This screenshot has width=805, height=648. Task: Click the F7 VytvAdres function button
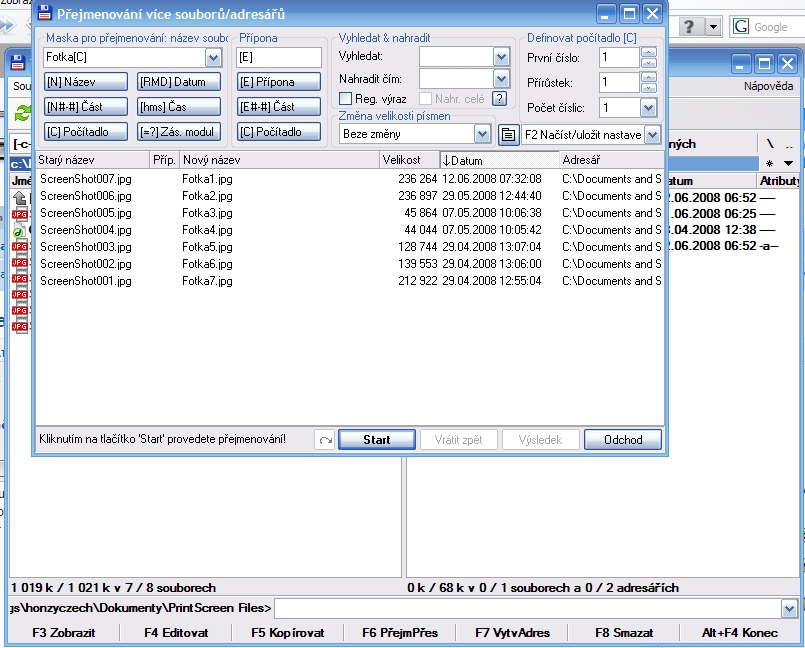[512, 633]
